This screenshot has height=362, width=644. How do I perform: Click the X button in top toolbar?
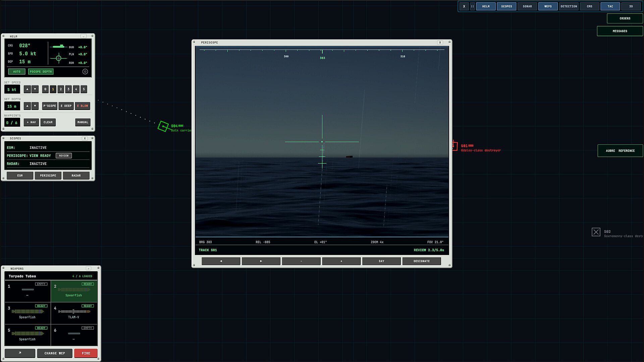pos(464,6)
